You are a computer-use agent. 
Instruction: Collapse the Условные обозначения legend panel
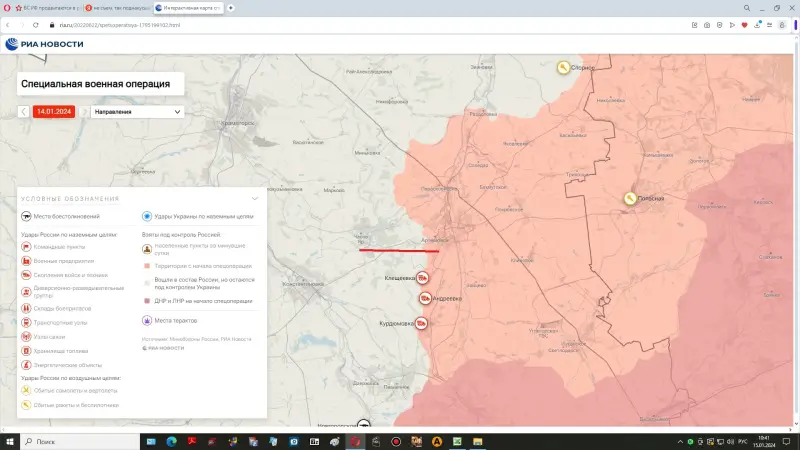(255, 198)
